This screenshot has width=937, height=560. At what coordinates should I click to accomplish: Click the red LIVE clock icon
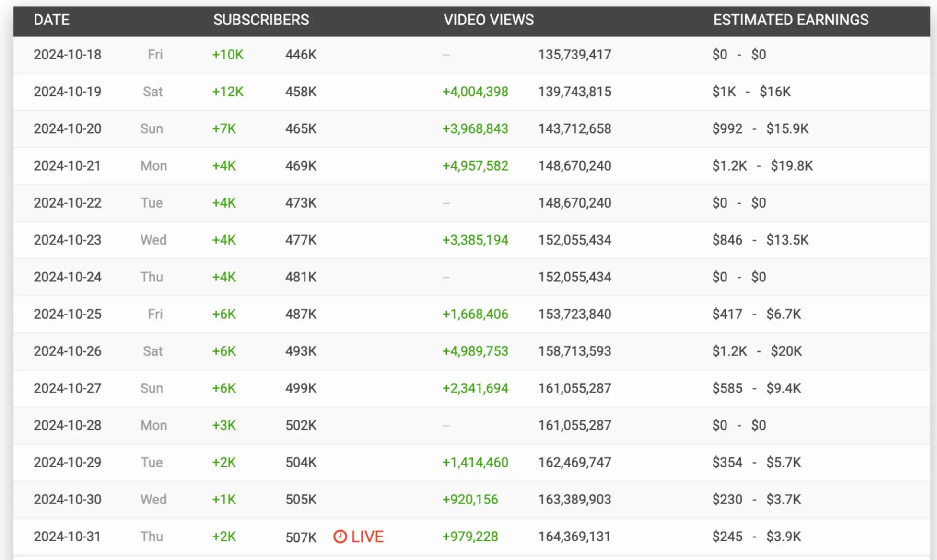(x=340, y=537)
